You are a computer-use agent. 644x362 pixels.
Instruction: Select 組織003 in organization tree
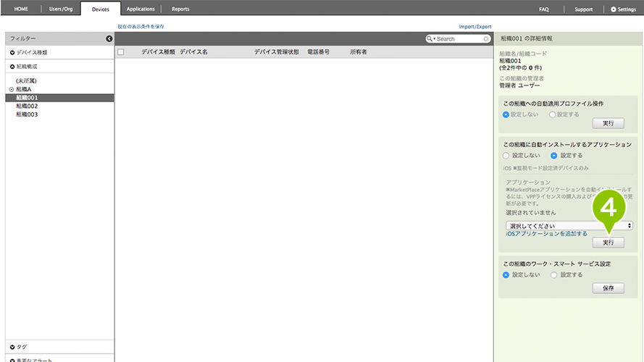(x=27, y=114)
